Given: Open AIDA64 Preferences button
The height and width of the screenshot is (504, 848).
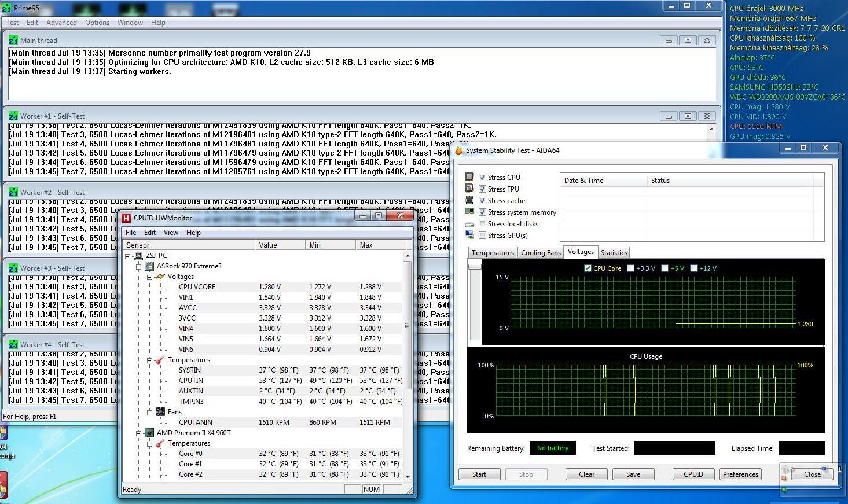Looking at the screenshot, I should click(740, 474).
